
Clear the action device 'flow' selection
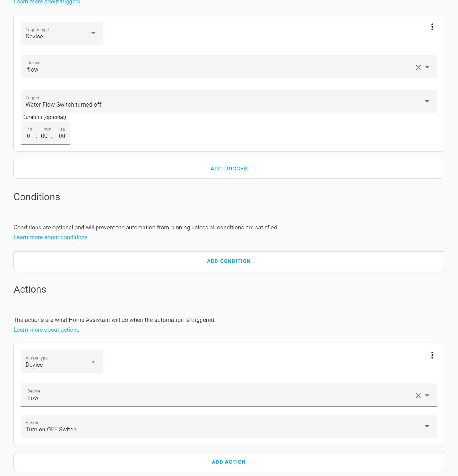coord(418,396)
